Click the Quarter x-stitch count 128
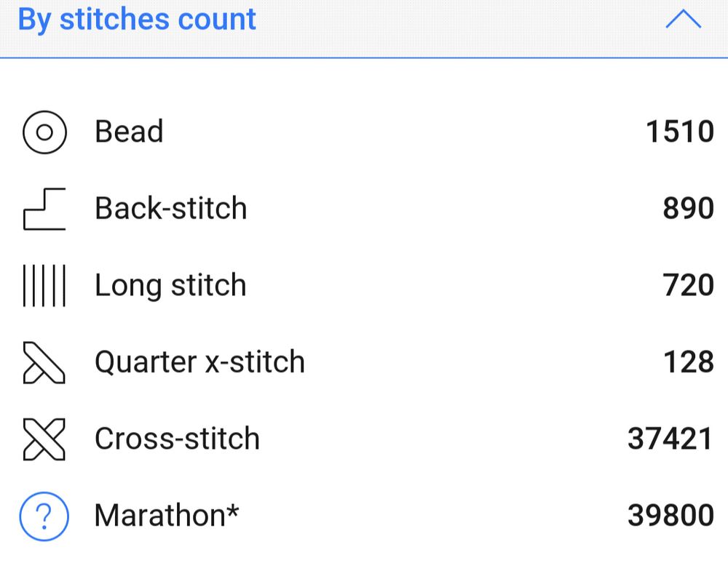Viewport: 728px width, 587px height. pyautogui.click(x=688, y=362)
